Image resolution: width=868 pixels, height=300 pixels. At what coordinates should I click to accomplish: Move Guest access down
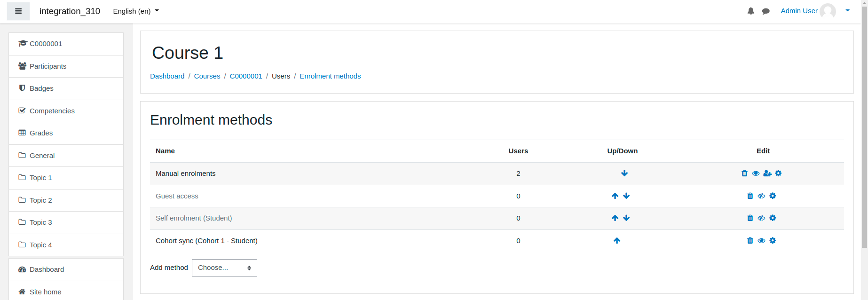[626, 196]
